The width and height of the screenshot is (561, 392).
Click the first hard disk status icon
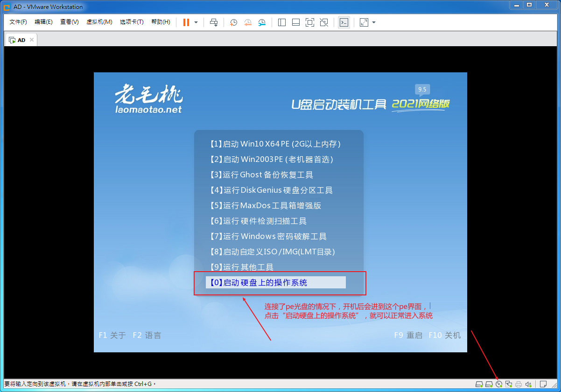[x=479, y=384]
